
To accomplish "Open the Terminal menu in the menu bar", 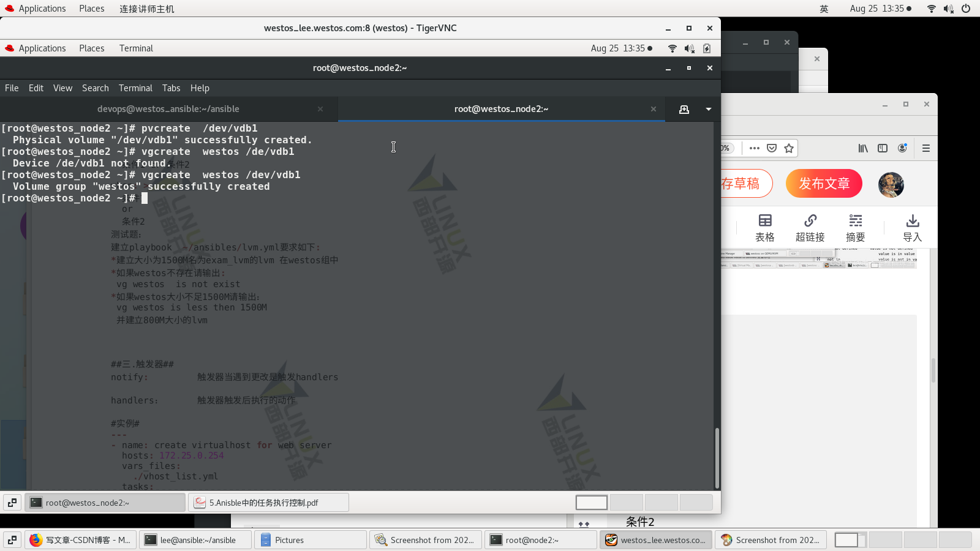I will click(x=135, y=88).
